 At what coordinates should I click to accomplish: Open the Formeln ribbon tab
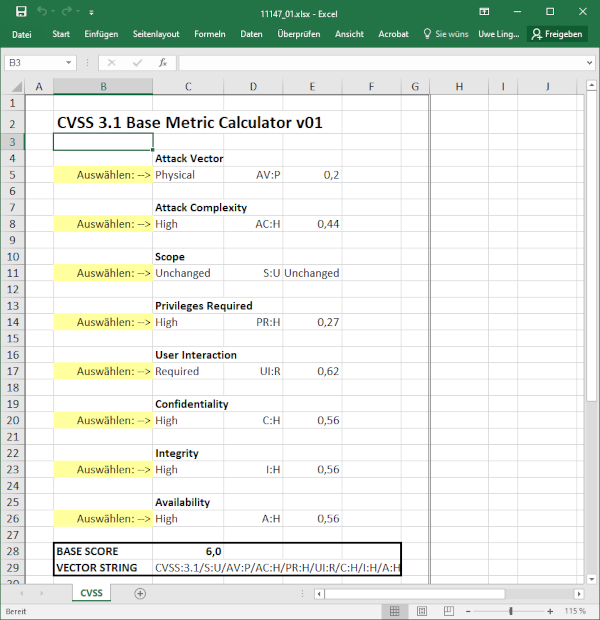(x=210, y=34)
